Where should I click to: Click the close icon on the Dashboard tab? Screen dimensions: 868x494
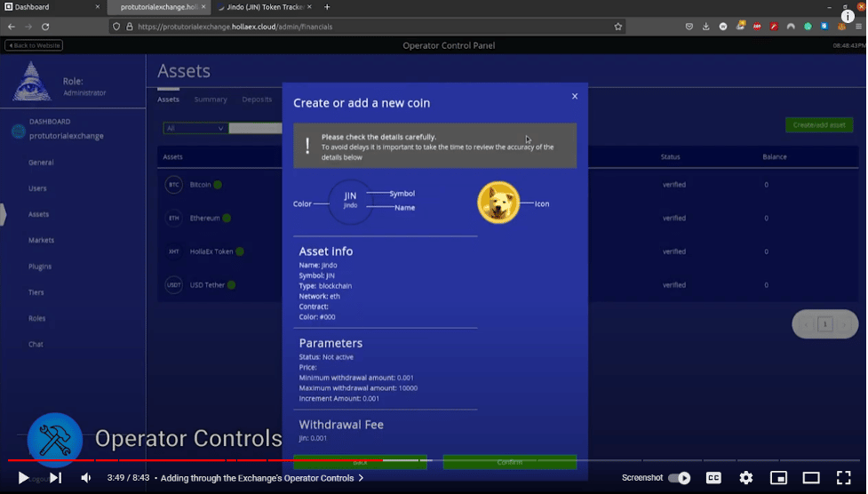pos(98,7)
